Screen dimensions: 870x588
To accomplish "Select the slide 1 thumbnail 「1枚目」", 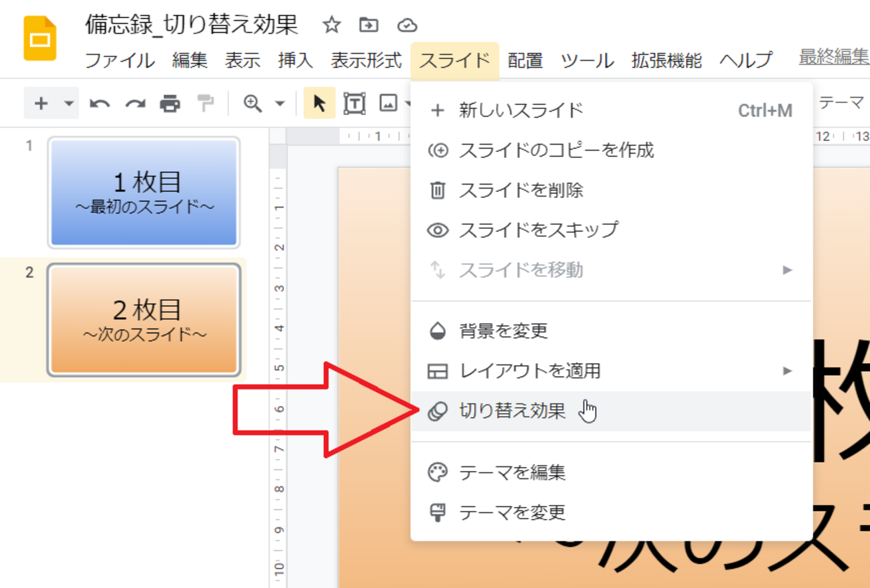I will pos(144,193).
